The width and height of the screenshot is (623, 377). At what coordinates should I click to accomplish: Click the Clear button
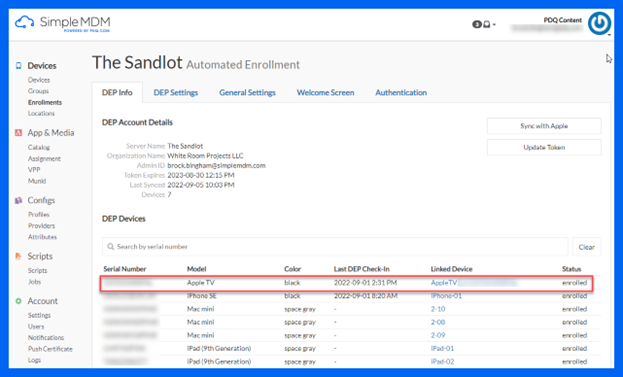[586, 247]
